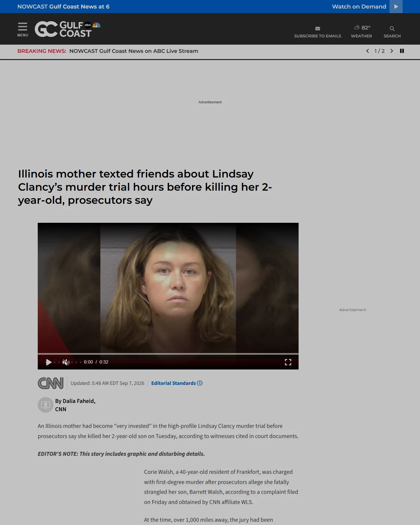Open the Search magnifier icon
This screenshot has height=525, width=420.
pyautogui.click(x=392, y=29)
